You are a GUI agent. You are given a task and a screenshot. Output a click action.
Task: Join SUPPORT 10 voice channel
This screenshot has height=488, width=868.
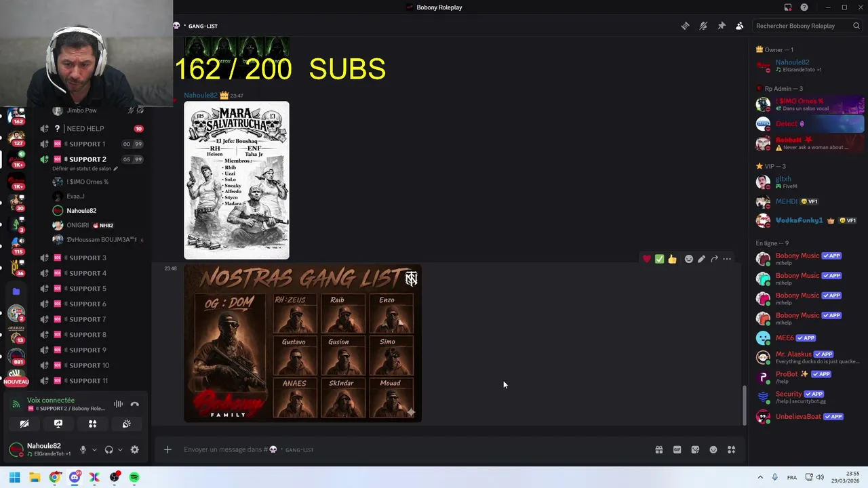[x=92, y=365]
